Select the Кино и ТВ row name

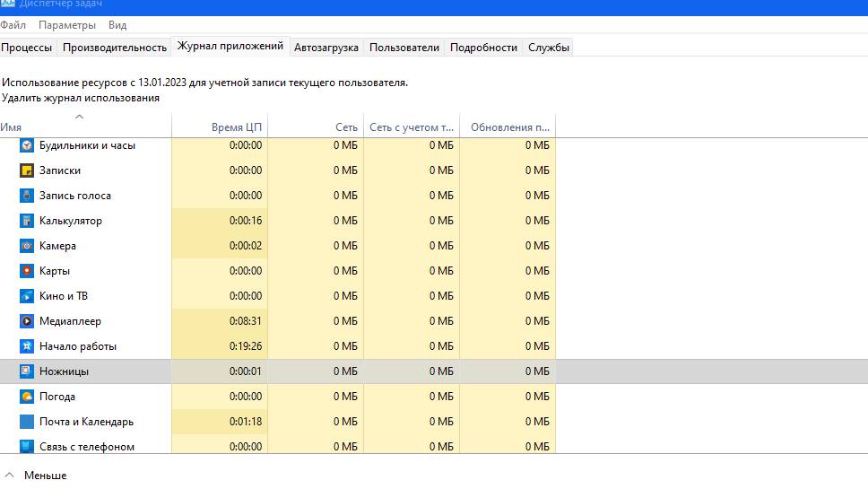[63, 296]
